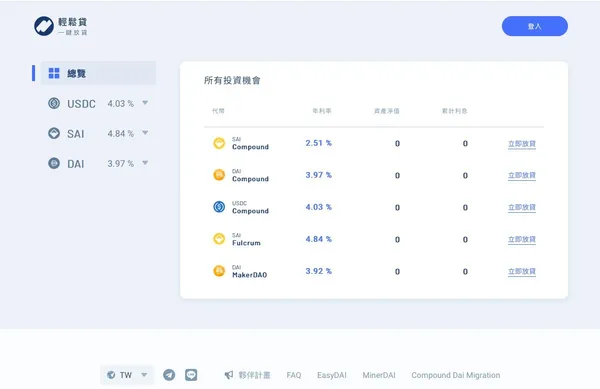Click the net asset value column header
Image resolution: width=600 pixels, height=389 pixels.
pyautogui.click(x=386, y=111)
